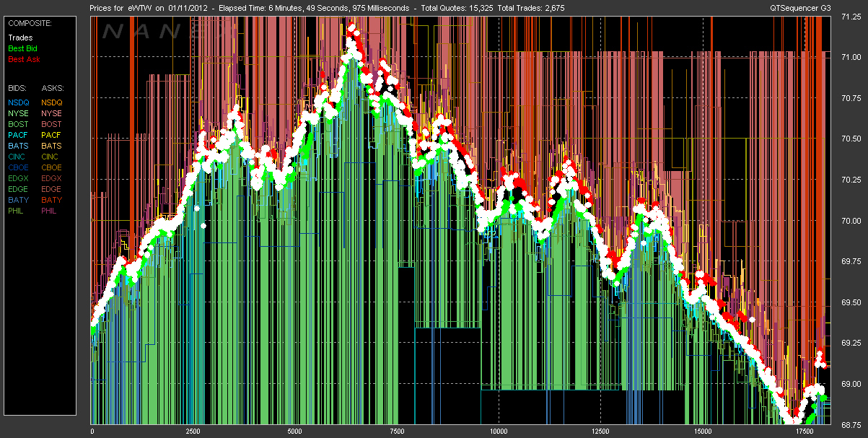Click the ASKS column heading
868x438 pixels.
(x=52, y=87)
